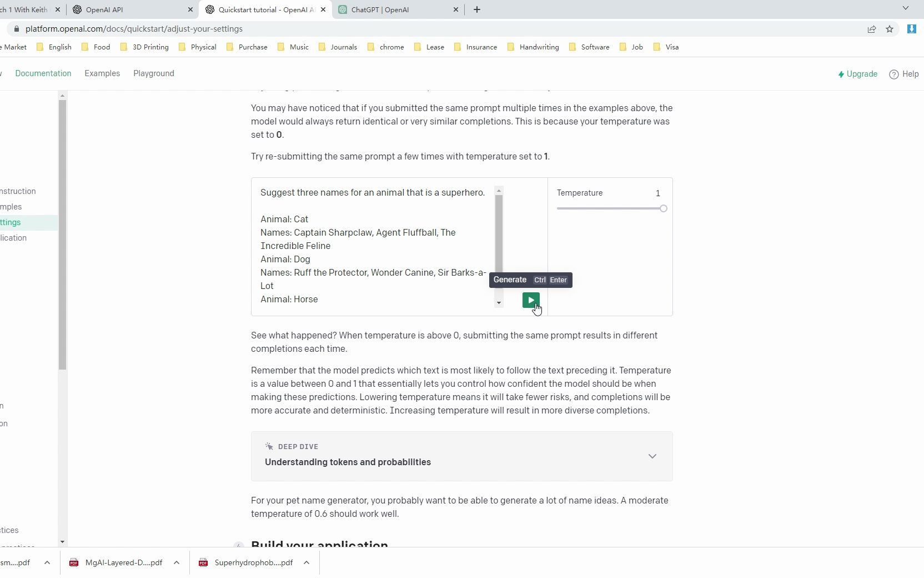
Task: Open the tab search chevron
Action: [906, 8]
